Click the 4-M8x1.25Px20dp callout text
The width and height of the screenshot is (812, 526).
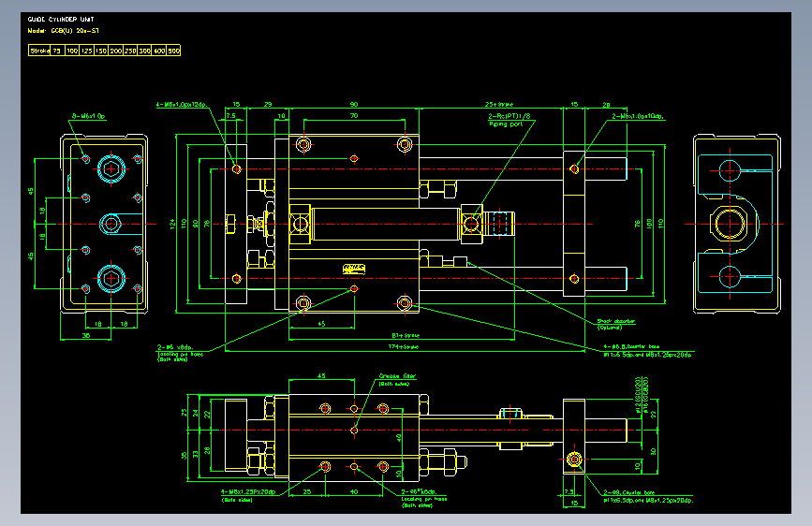248,491
